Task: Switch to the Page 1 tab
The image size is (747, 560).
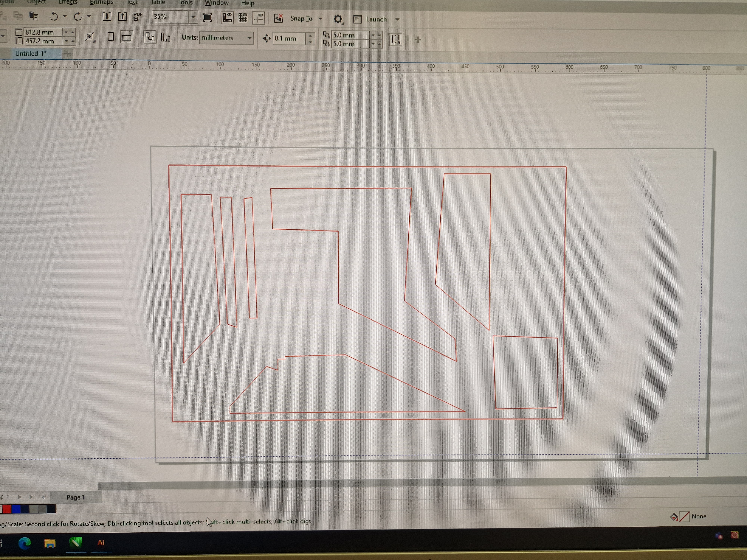Action: 76,497
